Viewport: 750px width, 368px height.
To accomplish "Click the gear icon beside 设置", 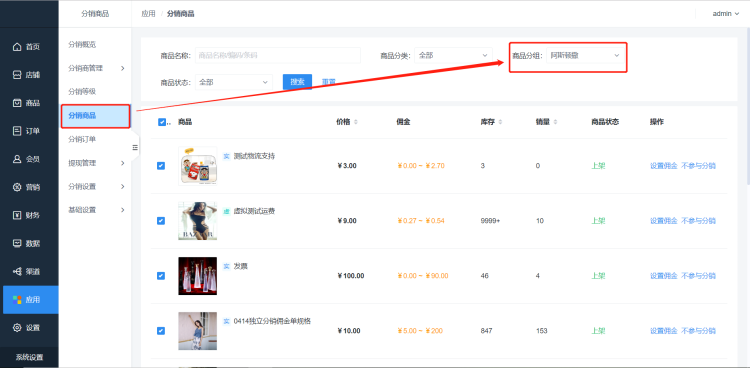I will (17, 328).
